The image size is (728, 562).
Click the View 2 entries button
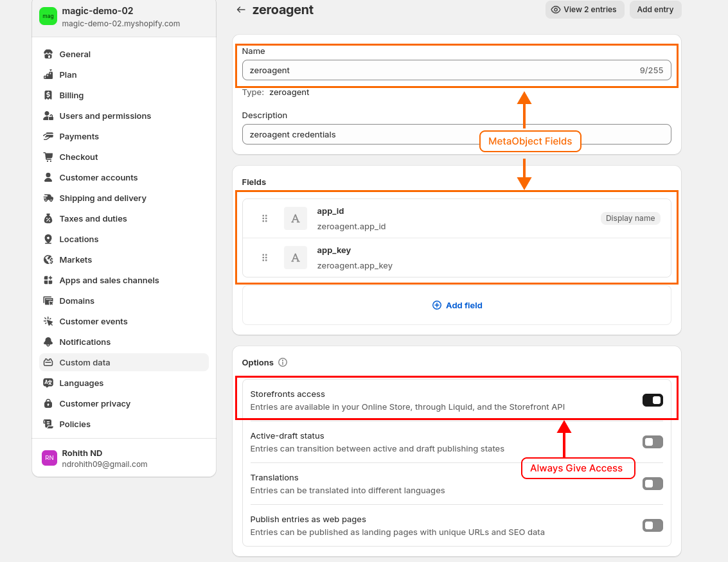[x=585, y=10]
